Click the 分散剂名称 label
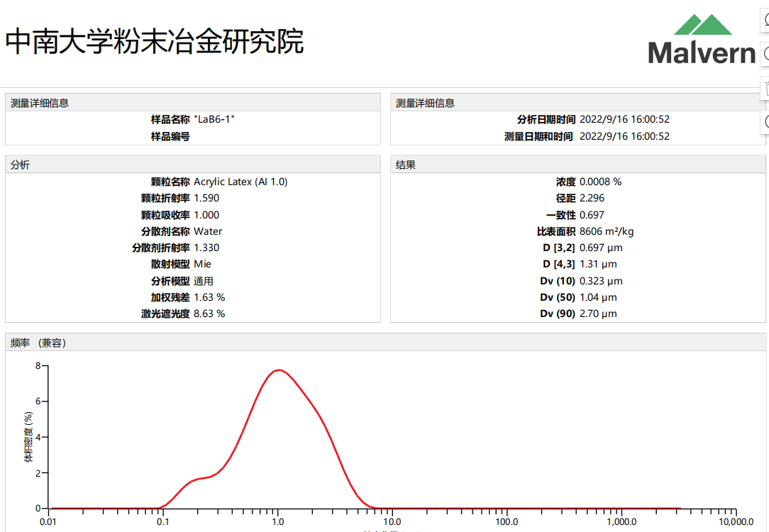This screenshot has width=769, height=532. click(x=165, y=231)
